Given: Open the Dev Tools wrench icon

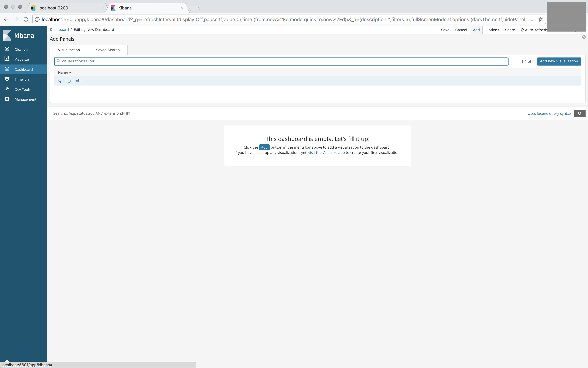Looking at the screenshot, I should (x=7, y=89).
